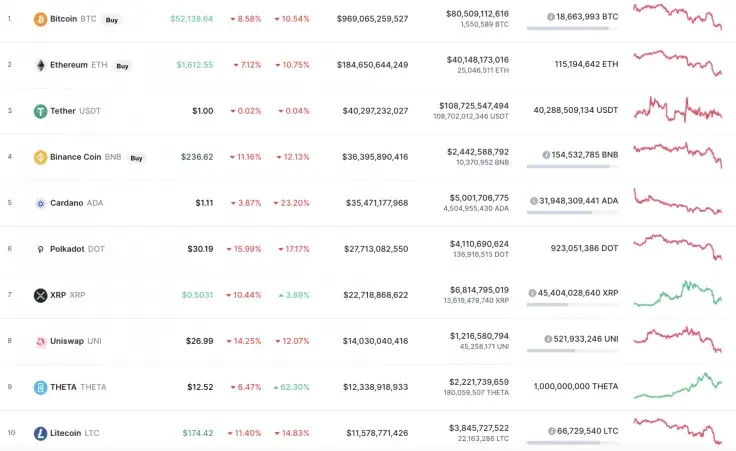Click the info icon beside XRP circulating supply

coord(533,293)
